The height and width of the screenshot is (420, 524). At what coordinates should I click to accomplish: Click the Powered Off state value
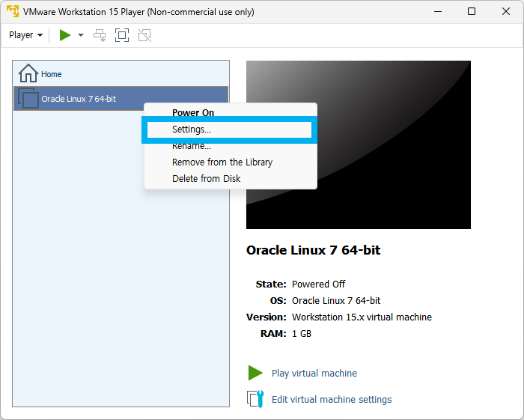tap(318, 284)
